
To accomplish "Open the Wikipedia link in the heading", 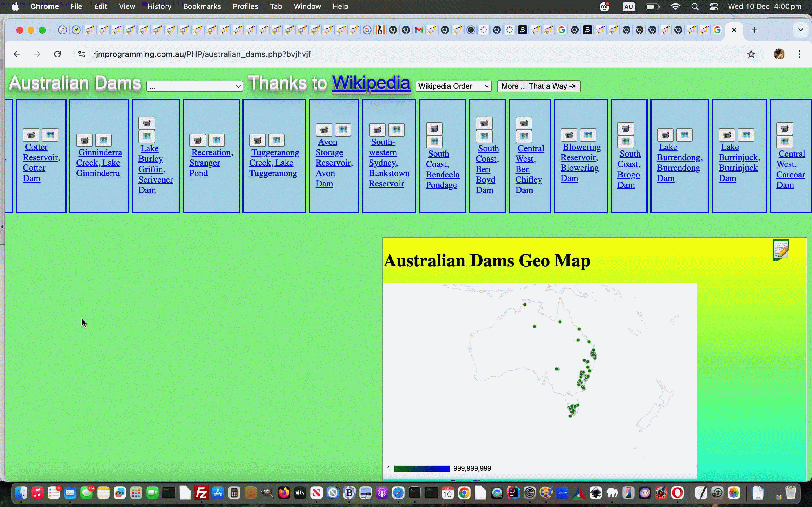I will point(371,83).
